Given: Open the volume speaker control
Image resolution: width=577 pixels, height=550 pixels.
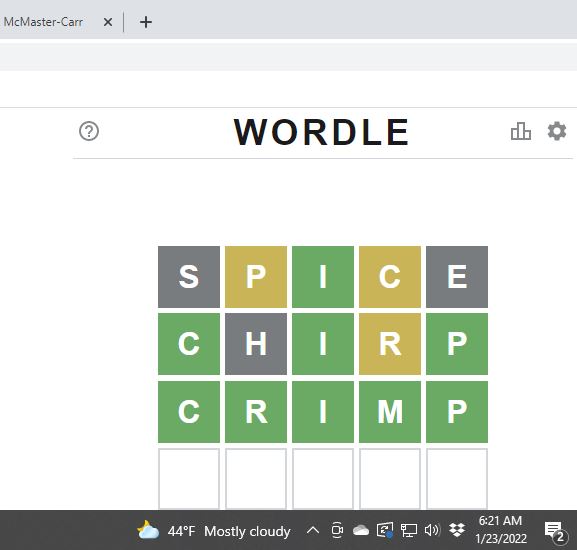Looking at the screenshot, I should click(x=432, y=530).
